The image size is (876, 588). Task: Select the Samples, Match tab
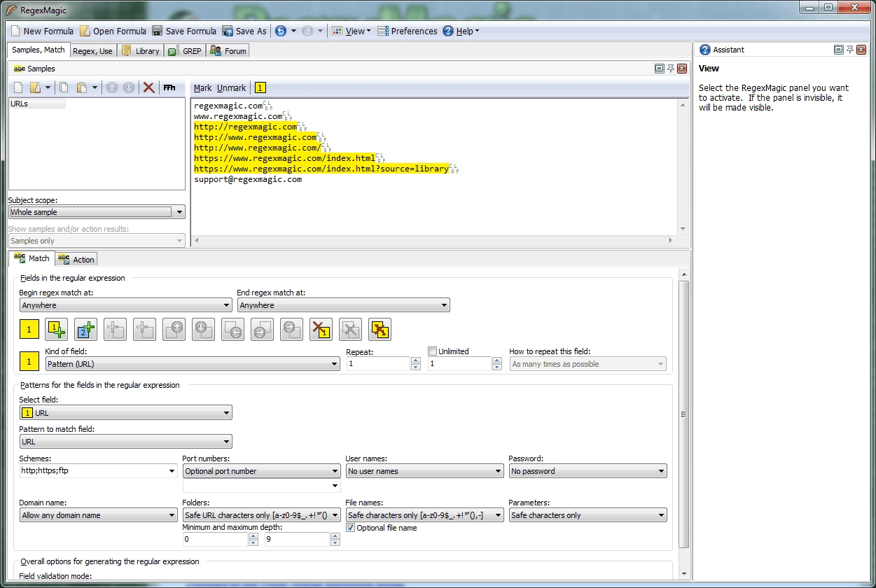[39, 50]
